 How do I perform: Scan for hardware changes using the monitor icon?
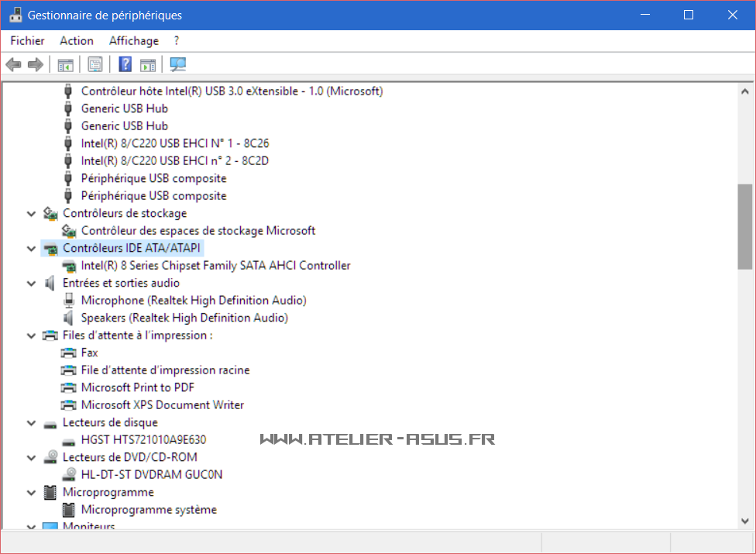point(178,64)
